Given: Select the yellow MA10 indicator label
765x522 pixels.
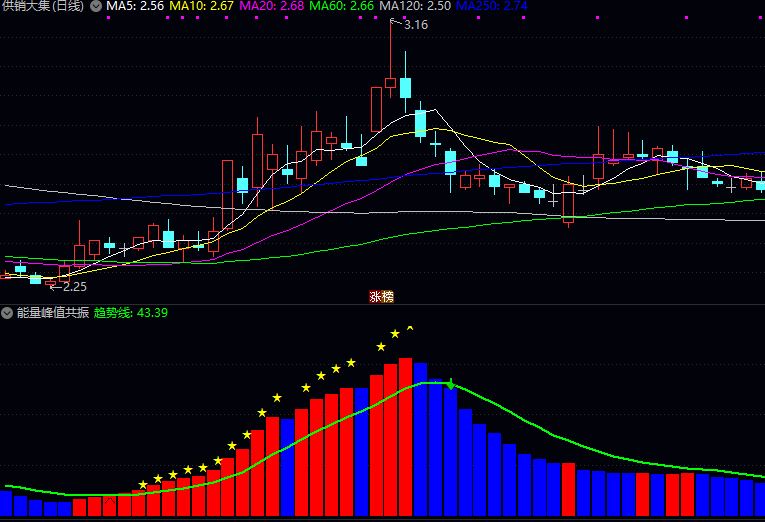Looking at the screenshot, I should pos(202,6).
